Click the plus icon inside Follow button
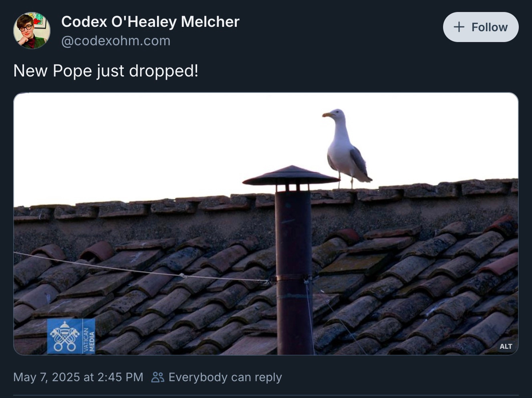This screenshot has height=398, width=532. 459,27
